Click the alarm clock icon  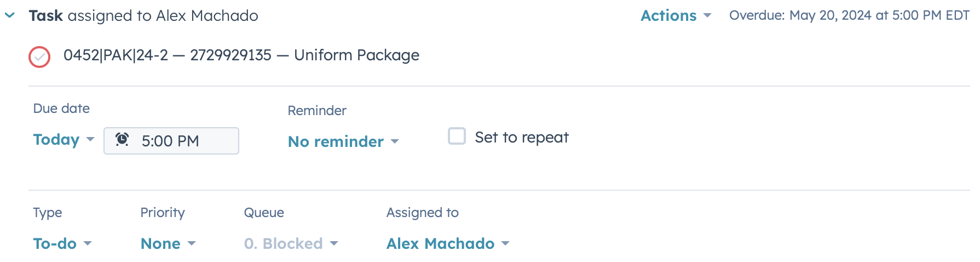point(122,140)
